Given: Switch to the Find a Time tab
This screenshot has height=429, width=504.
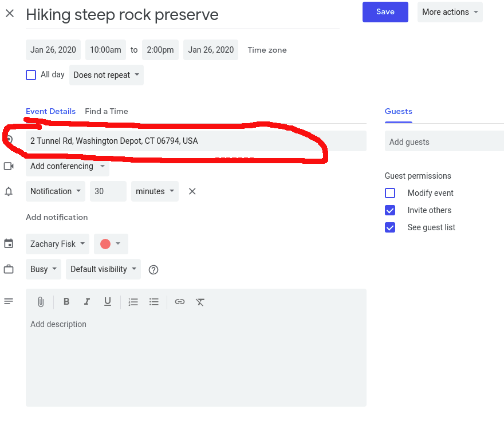Looking at the screenshot, I should pyautogui.click(x=107, y=111).
